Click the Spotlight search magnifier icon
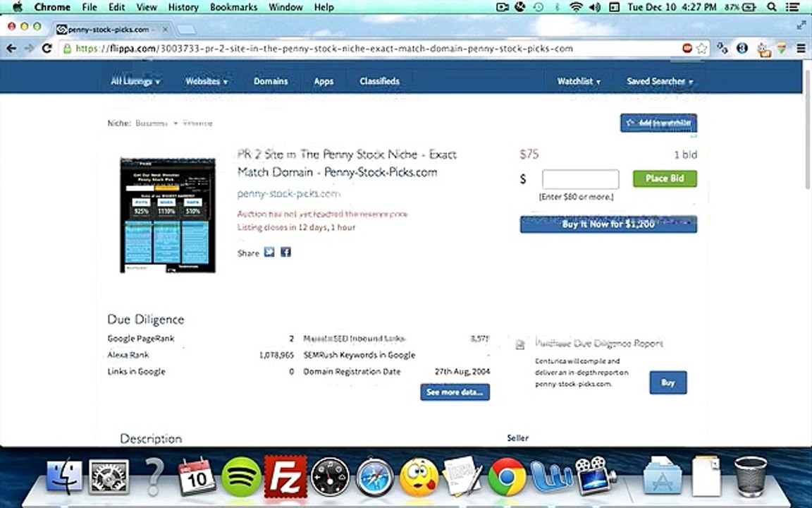 point(771,7)
